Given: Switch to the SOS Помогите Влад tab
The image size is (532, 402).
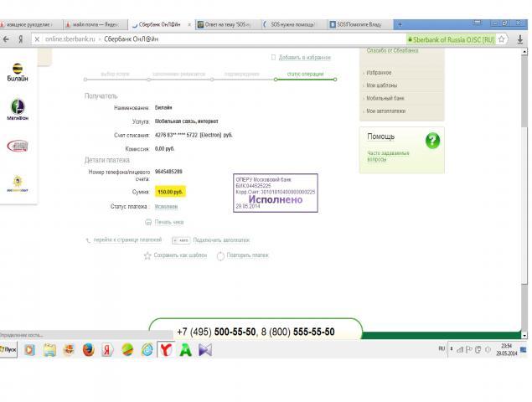Looking at the screenshot, I should [359, 24].
